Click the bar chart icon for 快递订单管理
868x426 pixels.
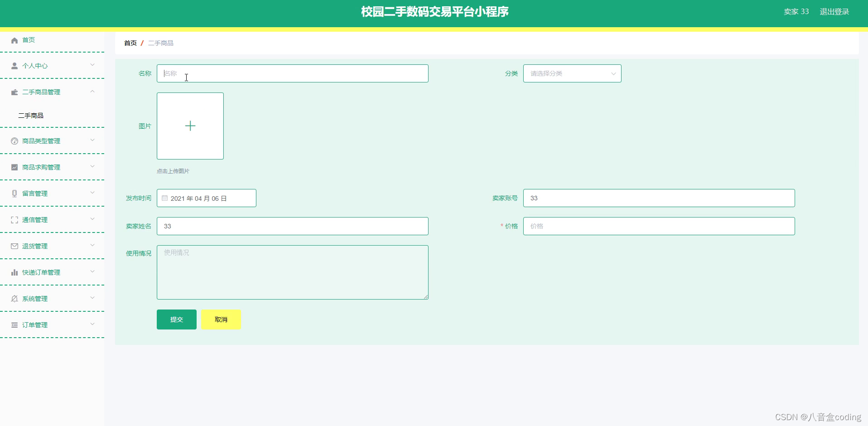tap(14, 272)
